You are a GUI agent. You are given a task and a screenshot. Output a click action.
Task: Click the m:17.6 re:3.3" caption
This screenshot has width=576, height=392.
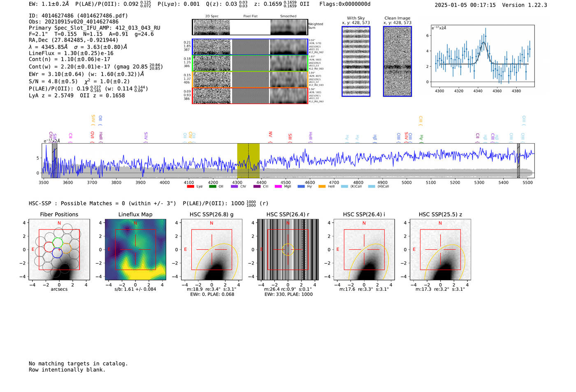pyautogui.click(x=364, y=289)
